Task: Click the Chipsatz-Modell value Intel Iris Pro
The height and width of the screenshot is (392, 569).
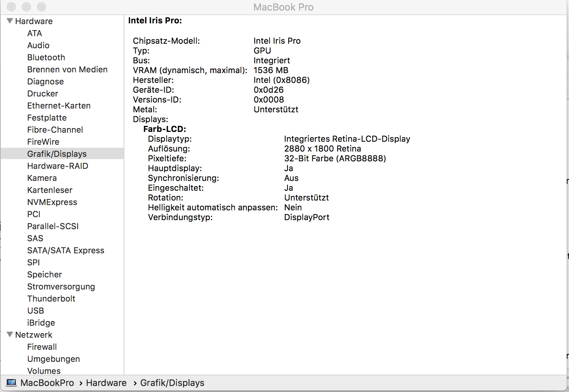Action: point(277,41)
